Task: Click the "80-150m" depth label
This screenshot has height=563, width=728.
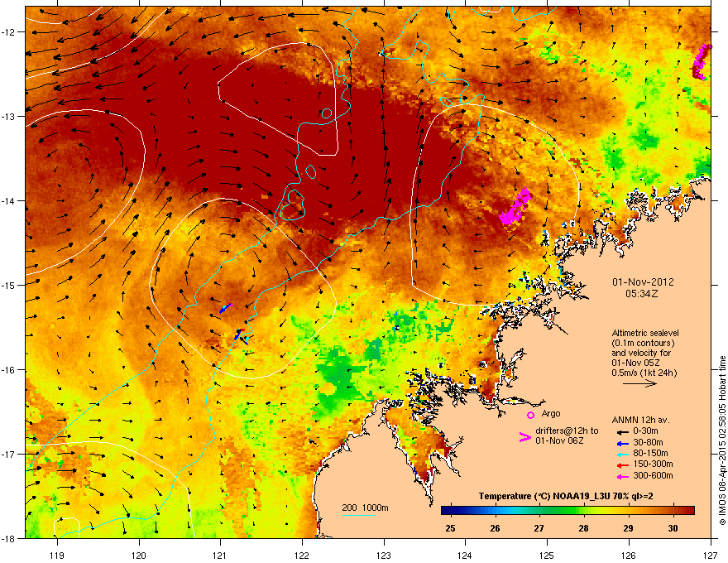Action: [650, 454]
